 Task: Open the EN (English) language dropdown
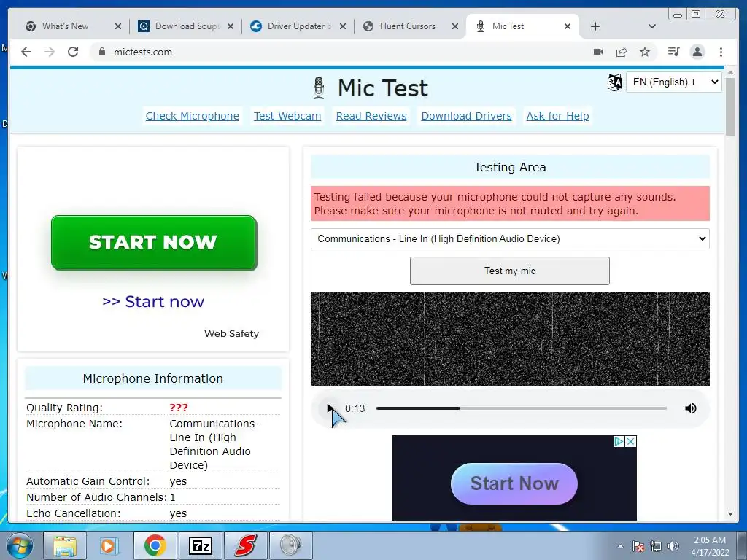pos(673,82)
